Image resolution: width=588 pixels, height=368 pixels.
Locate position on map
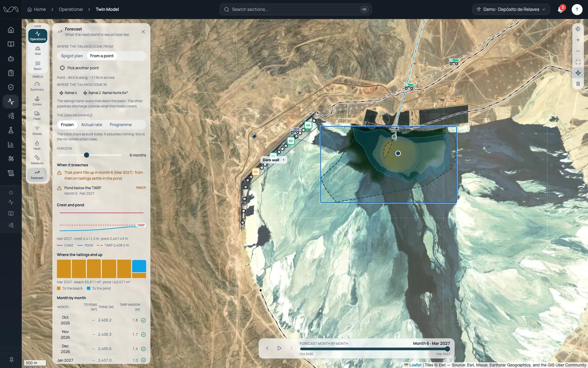(578, 29)
